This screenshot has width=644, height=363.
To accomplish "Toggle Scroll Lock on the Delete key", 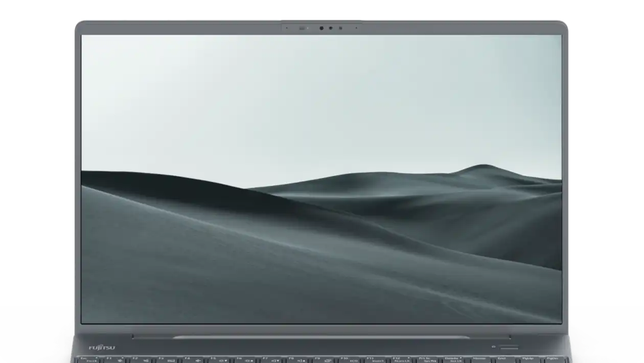I will 454,359.
